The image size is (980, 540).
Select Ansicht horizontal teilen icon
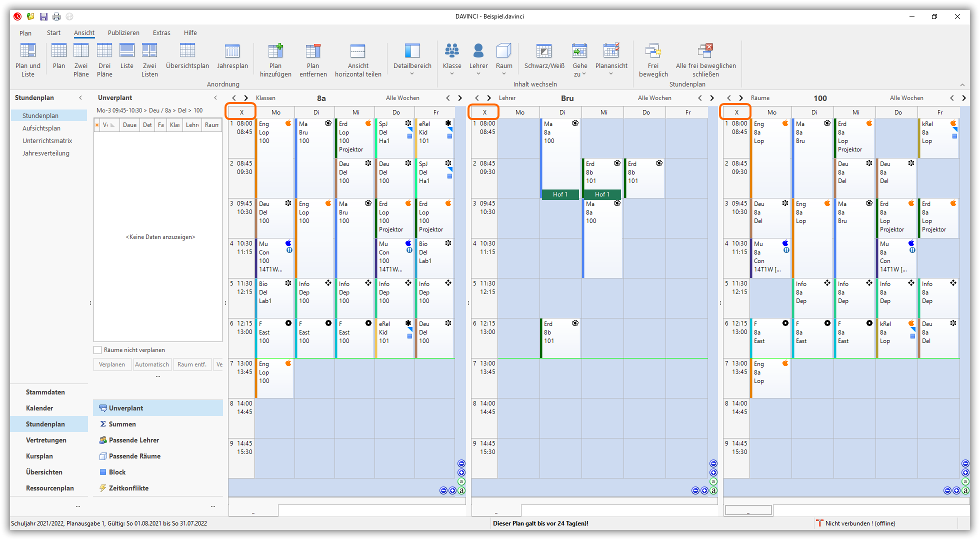[x=358, y=51]
